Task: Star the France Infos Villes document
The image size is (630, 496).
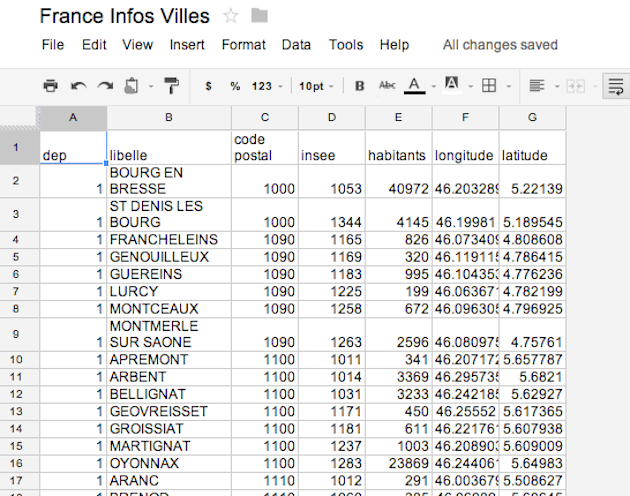Action: pos(231,16)
